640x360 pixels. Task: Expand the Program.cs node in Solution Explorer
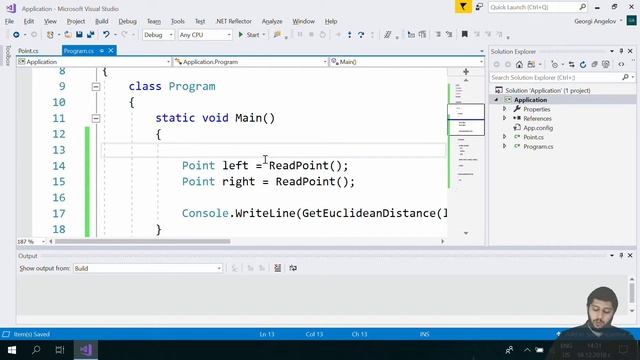pyautogui.click(x=504, y=146)
